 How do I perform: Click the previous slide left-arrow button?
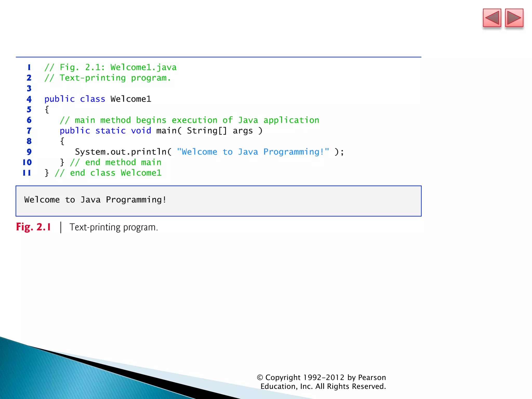[x=492, y=18]
